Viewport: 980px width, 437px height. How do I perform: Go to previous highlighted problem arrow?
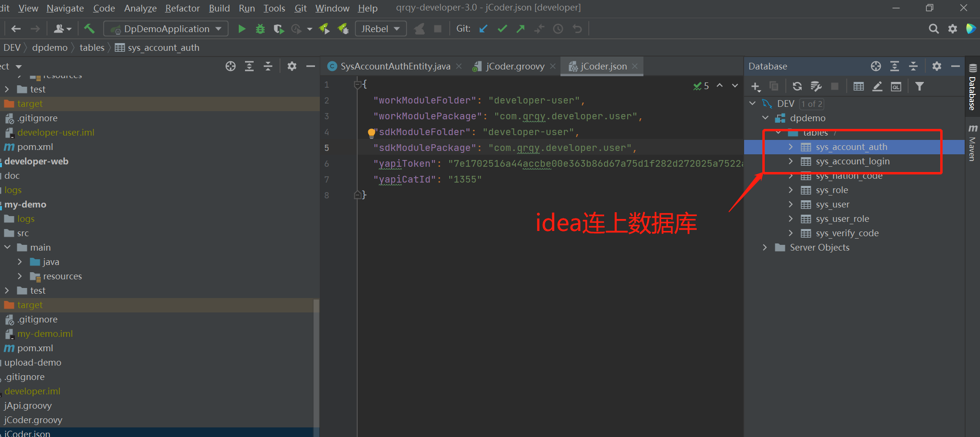point(720,85)
